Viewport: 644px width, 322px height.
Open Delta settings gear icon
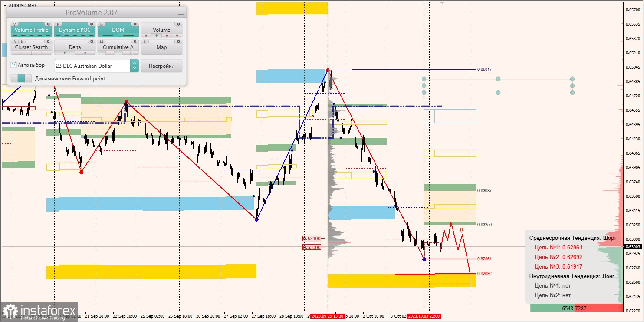click(92, 42)
